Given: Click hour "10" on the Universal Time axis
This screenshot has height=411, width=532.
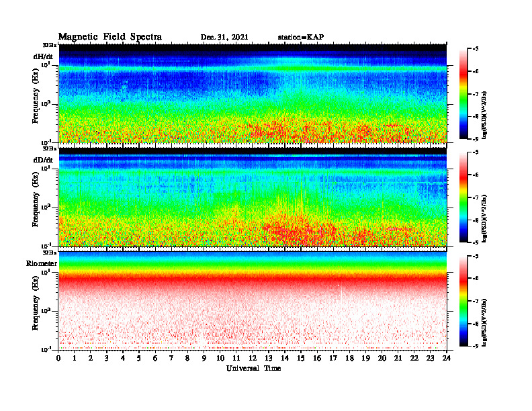Looking at the screenshot, I should click(220, 359).
